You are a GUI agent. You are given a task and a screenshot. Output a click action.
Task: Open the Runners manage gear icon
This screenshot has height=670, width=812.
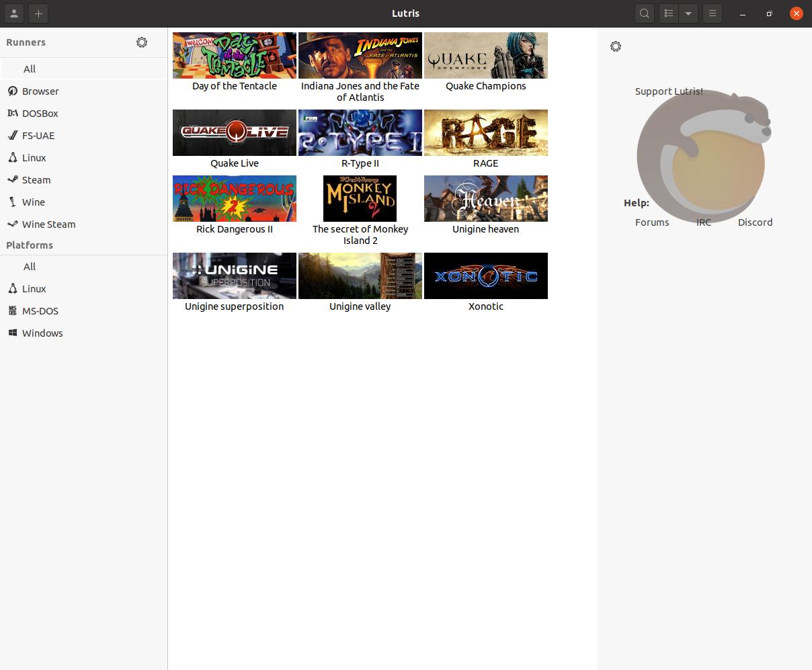[142, 42]
